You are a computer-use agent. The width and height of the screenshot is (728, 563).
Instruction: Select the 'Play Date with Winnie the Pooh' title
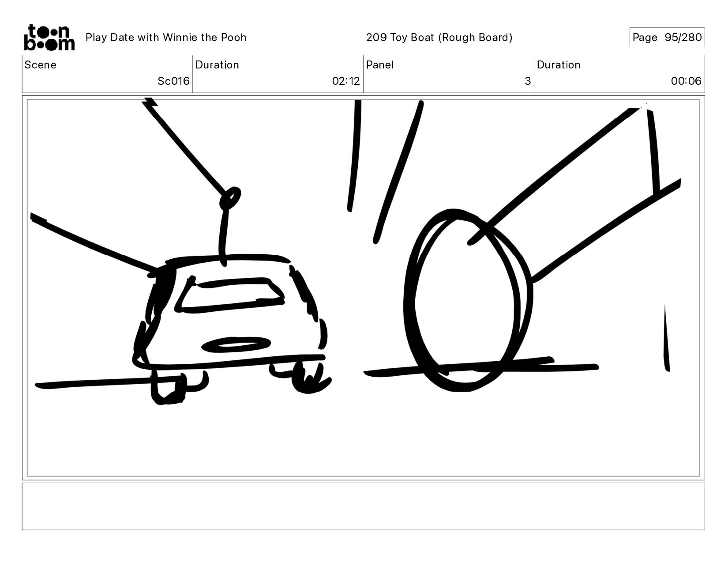(x=166, y=38)
